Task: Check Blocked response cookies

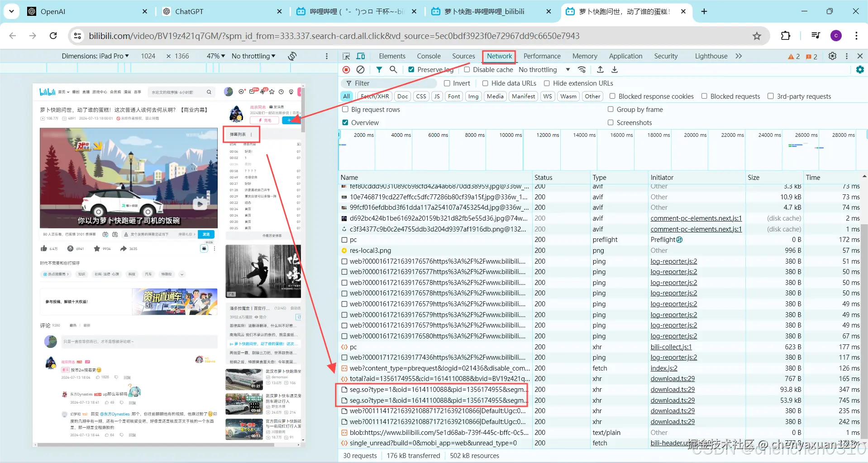Action: [612, 96]
